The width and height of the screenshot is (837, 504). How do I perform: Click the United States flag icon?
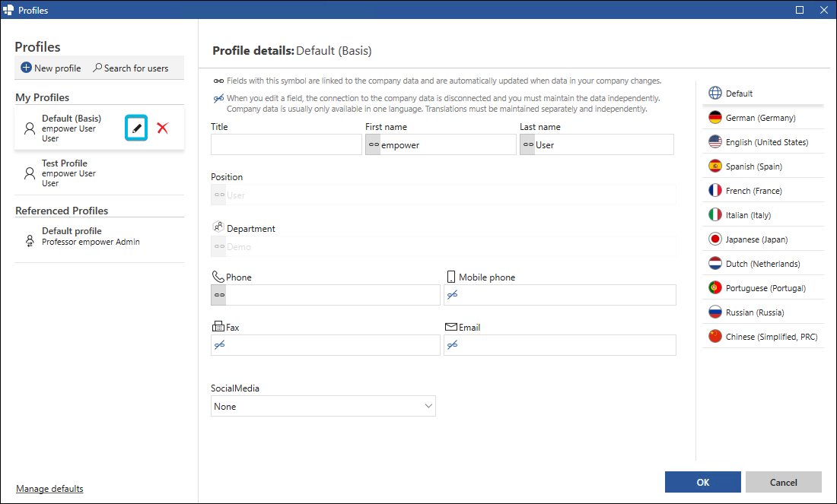tap(715, 142)
